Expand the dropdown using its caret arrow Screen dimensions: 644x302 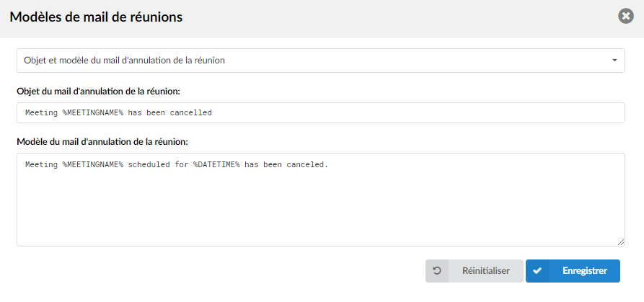(614, 61)
